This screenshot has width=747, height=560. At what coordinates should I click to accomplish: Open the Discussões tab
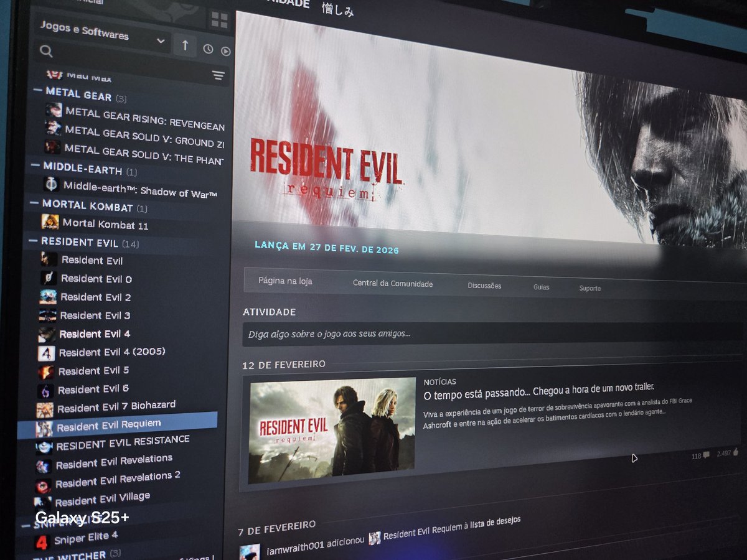click(484, 286)
